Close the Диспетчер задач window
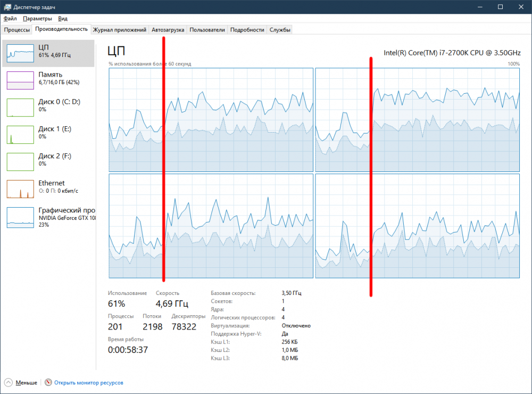Viewport: 532px width, 394px height. click(521, 7)
